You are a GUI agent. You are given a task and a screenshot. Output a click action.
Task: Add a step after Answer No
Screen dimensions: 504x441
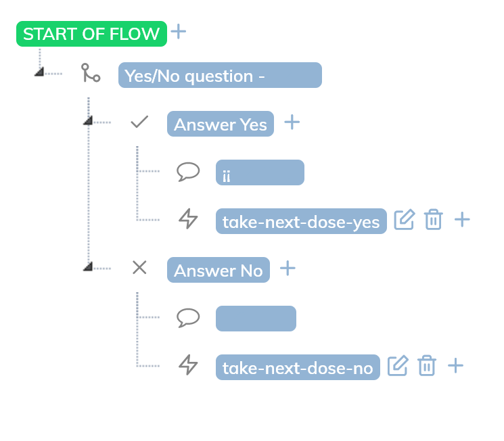pyautogui.click(x=288, y=268)
